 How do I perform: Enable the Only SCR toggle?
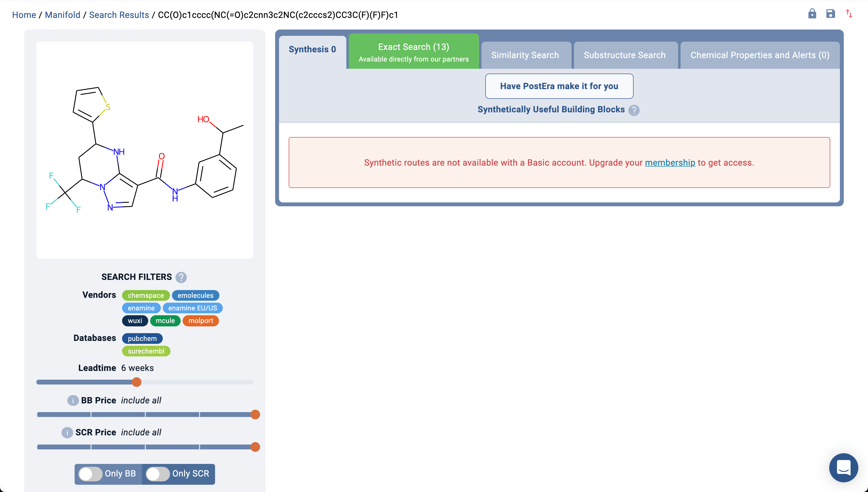[158, 474]
